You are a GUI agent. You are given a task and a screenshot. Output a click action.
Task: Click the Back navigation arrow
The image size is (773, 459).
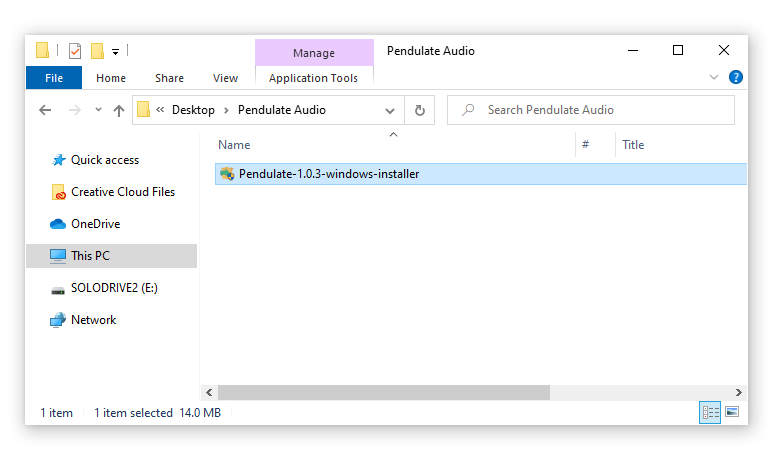pyautogui.click(x=45, y=110)
